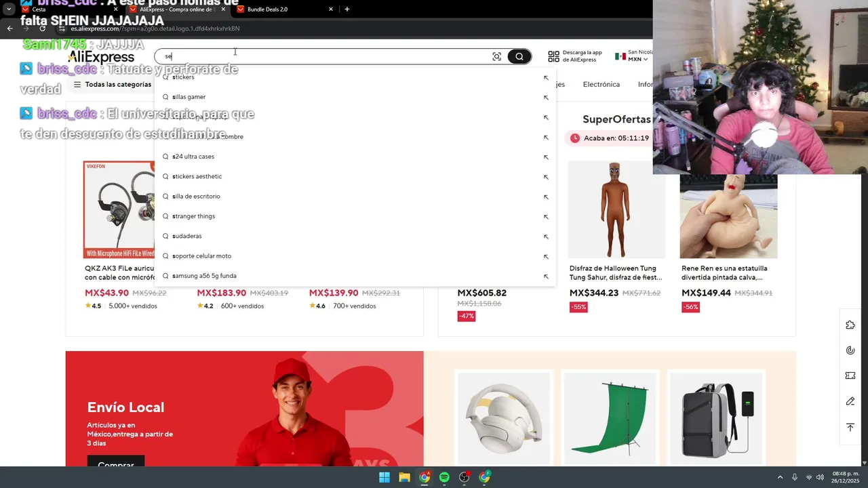Click the '-47%' discount badge
Viewport: 868px width, 488px height.
coord(467,316)
